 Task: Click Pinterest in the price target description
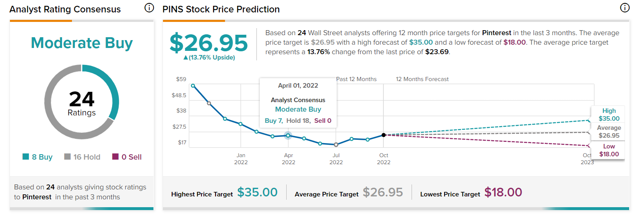pos(496,33)
